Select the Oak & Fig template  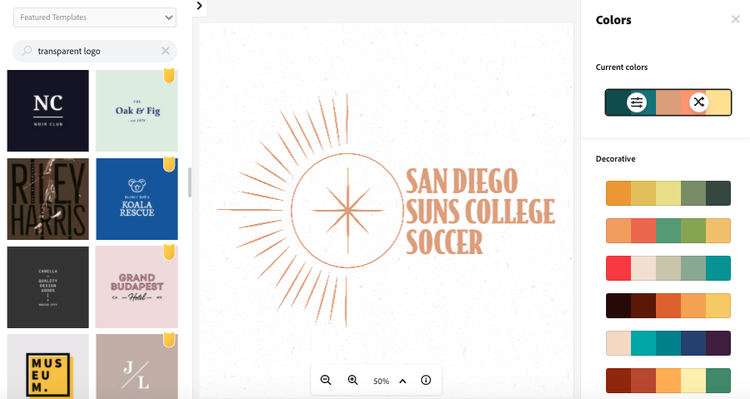(x=137, y=111)
